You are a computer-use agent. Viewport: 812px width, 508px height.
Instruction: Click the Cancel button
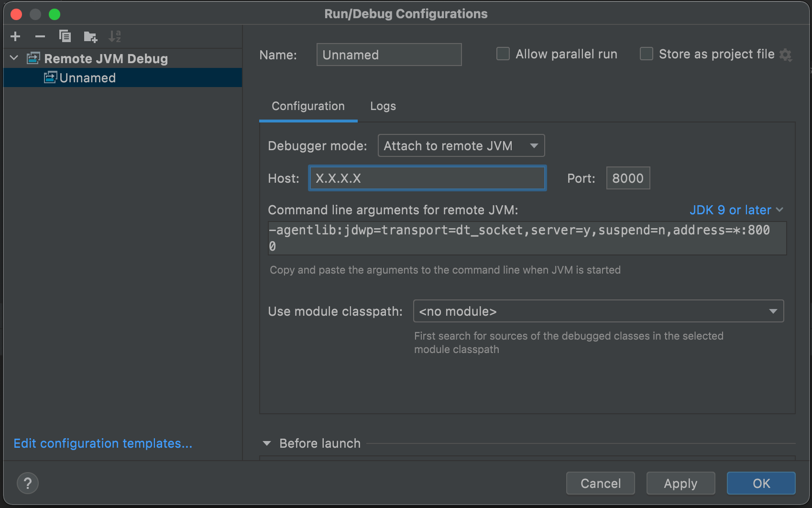pos(601,483)
